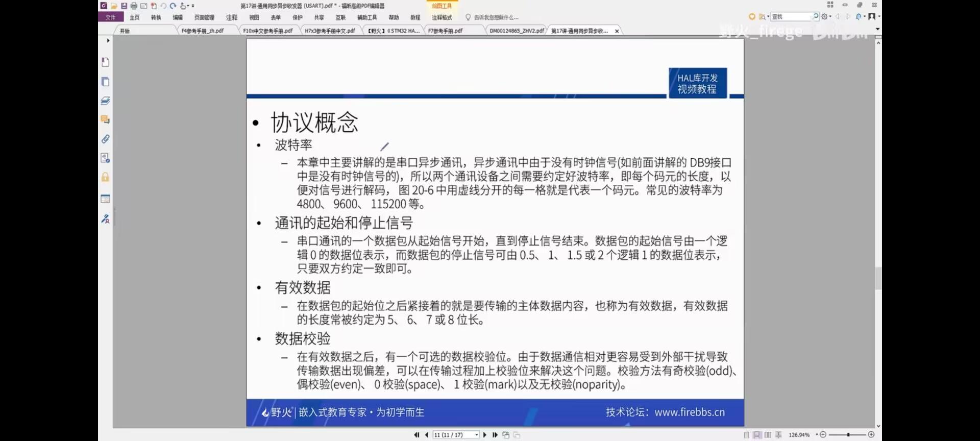Viewport: 980px width, 441px height.
Task: Open the Attachments paperclip panel icon
Action: (105, 139)
